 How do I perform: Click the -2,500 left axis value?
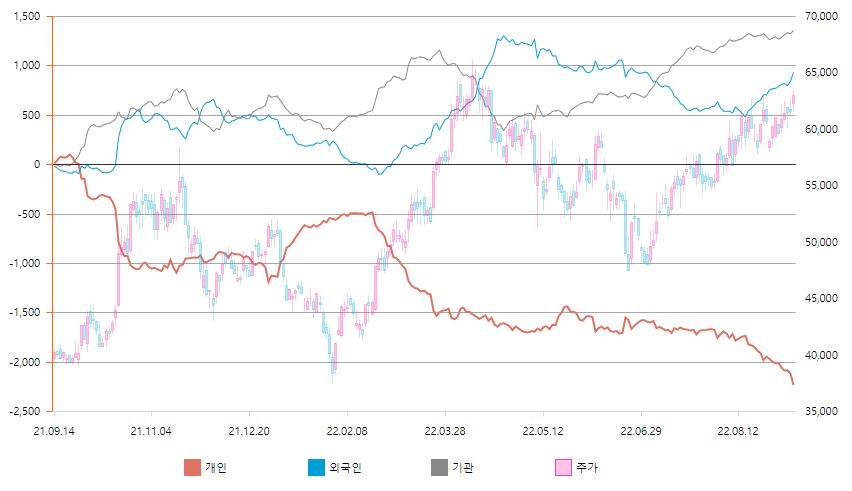24,412
